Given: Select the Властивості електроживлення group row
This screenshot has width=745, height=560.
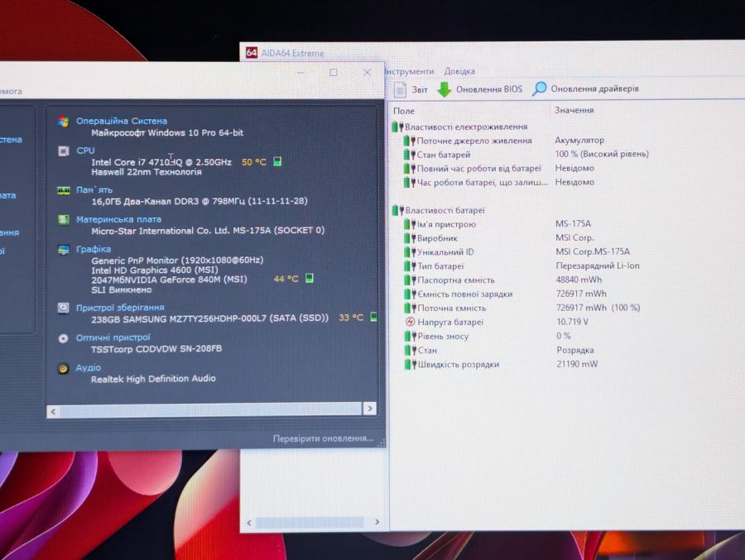Looking at the screenshot, I should 460,127.
